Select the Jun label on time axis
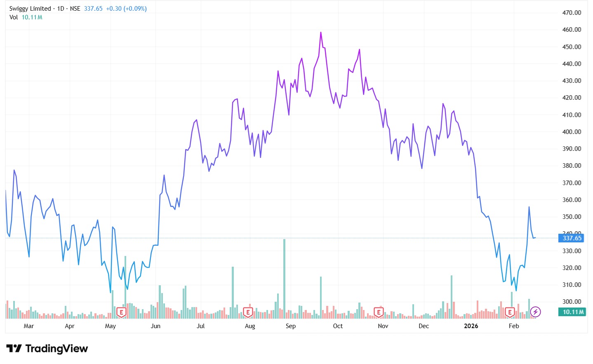This screenshot has width=593, height=364. 155,326
